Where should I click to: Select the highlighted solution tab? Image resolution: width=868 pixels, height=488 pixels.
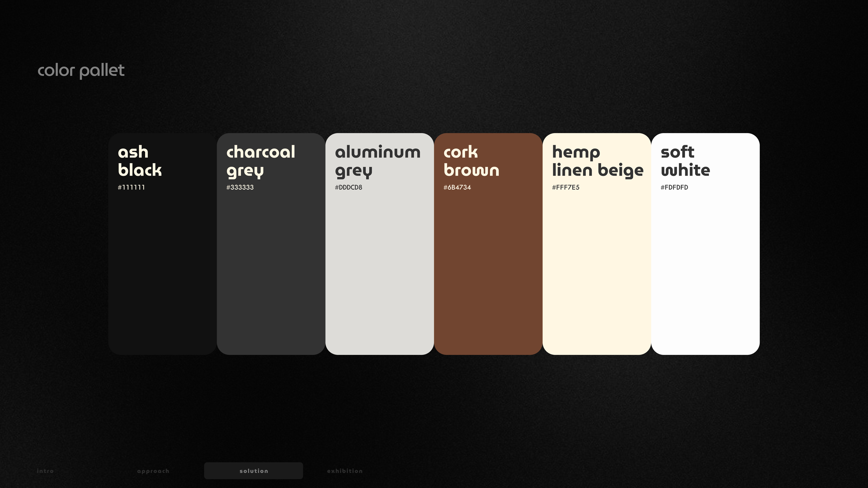(253, 470)
